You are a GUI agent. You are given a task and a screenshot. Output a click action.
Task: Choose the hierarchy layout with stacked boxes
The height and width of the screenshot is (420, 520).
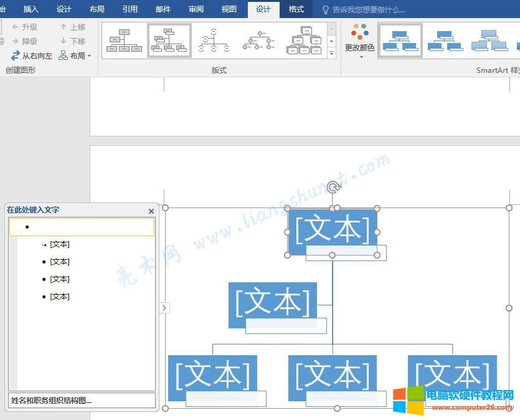click(304, 41)
